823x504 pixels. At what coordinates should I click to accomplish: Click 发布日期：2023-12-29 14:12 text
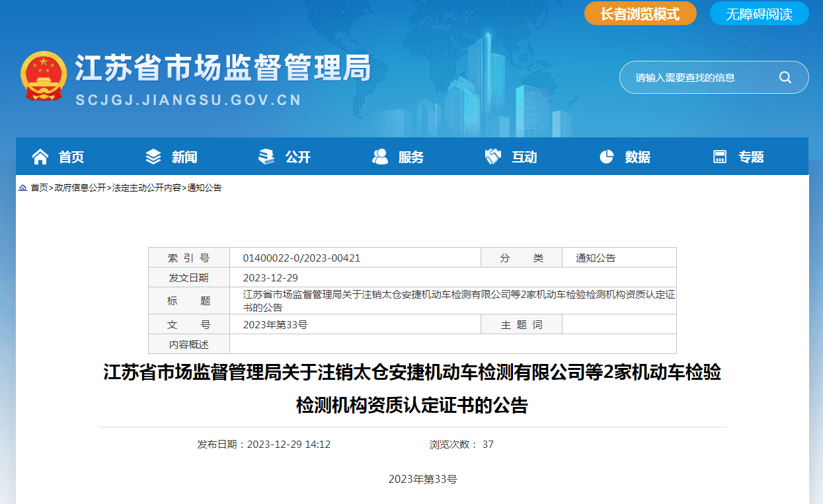click(x=264, y=445)
